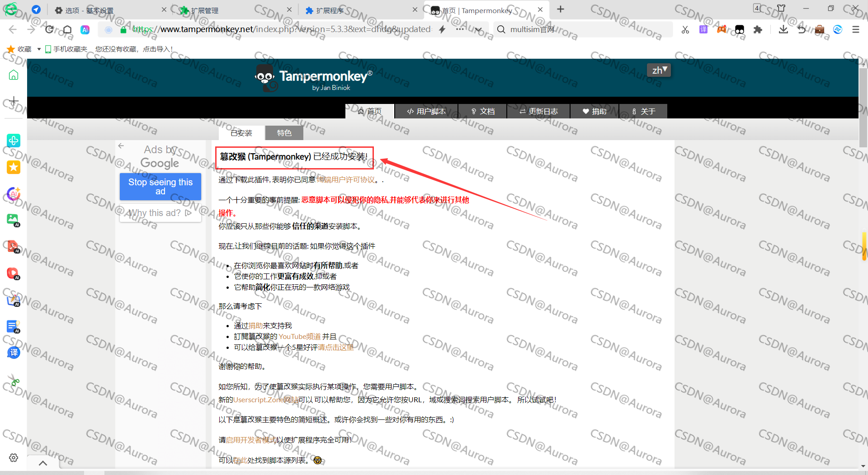This screenshot has height=475, width=868.
Task: Open the downloads arrow icon
Action: pos(783,29)
